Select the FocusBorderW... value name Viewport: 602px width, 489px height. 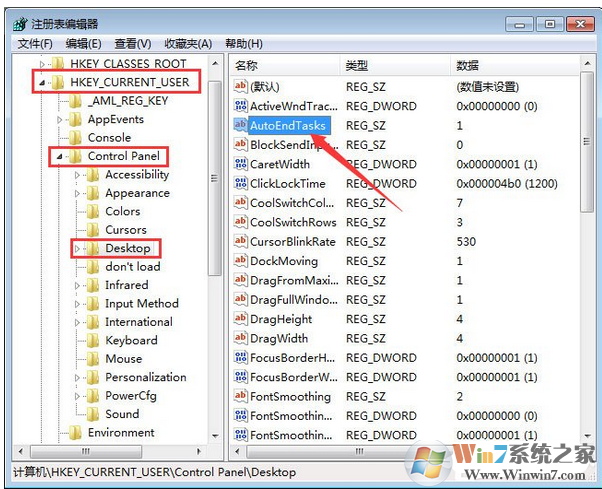point(294,377)
